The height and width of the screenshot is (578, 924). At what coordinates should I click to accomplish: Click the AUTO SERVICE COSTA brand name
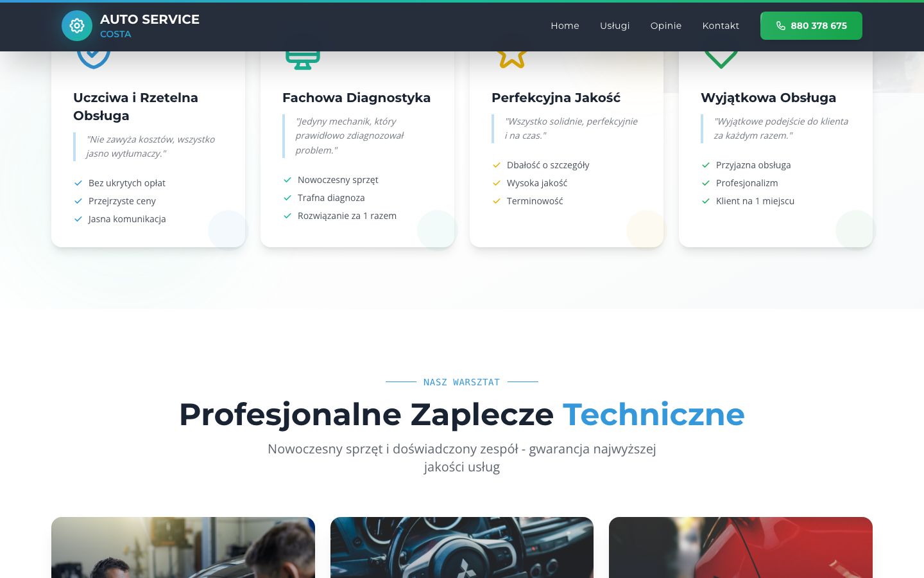coord(150,26)
